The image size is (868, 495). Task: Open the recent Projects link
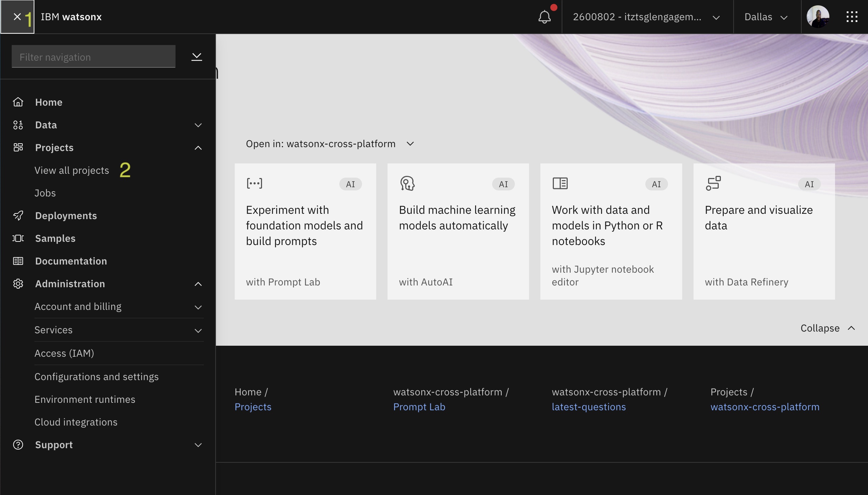tap(253, 407)
